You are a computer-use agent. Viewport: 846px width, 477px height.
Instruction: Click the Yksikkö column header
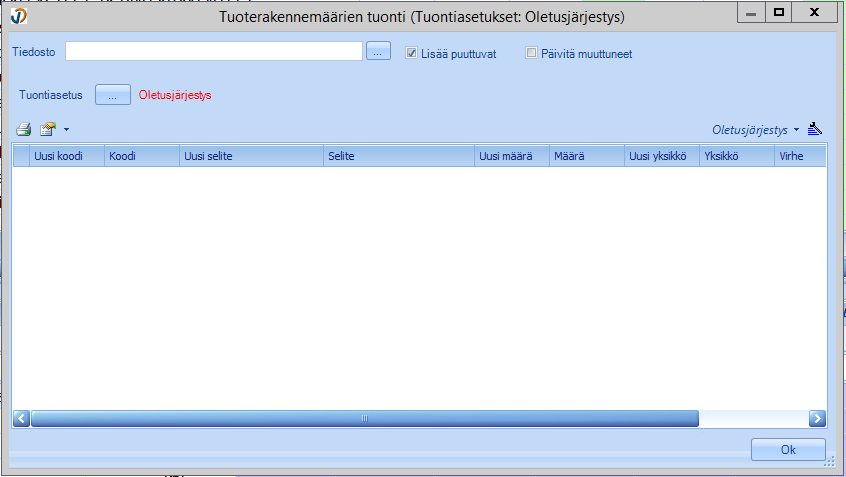737,156
